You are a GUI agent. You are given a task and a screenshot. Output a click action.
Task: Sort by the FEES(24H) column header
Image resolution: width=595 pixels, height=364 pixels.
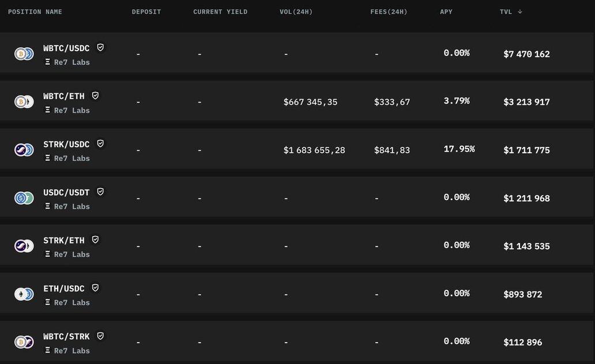[x=389, y=12]
